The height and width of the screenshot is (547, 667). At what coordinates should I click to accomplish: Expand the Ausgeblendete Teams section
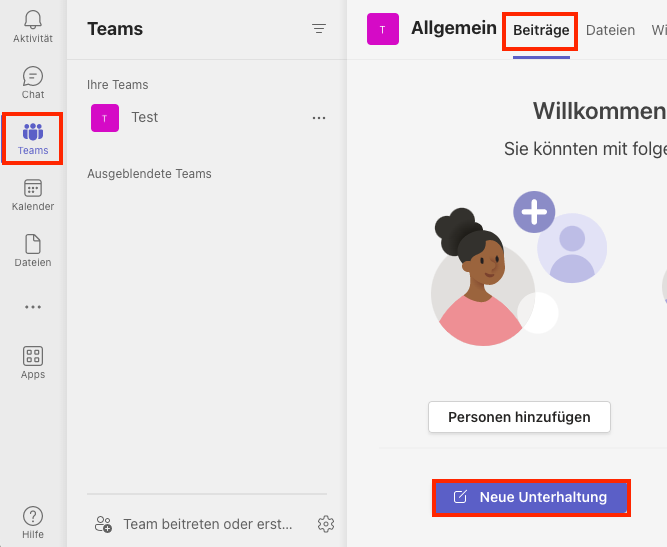[149, 174]
